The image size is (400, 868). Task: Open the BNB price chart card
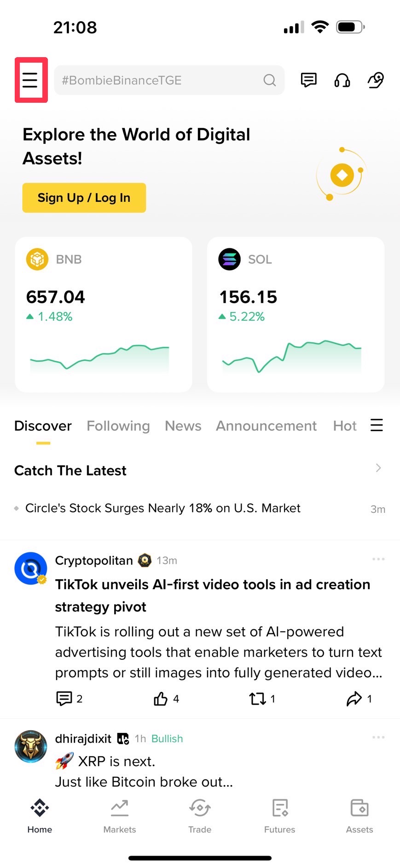click(x=104, y=314)
